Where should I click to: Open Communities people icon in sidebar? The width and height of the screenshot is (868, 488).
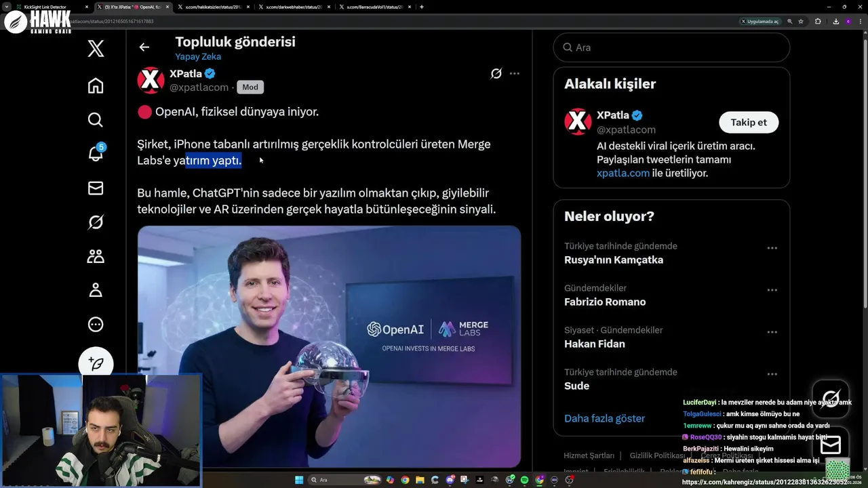pos(96,256)
